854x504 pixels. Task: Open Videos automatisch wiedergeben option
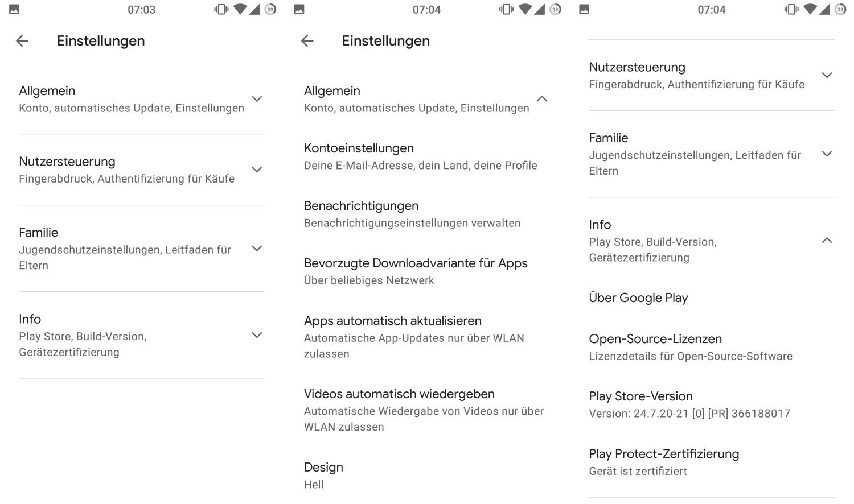click(x=424, y=410)
